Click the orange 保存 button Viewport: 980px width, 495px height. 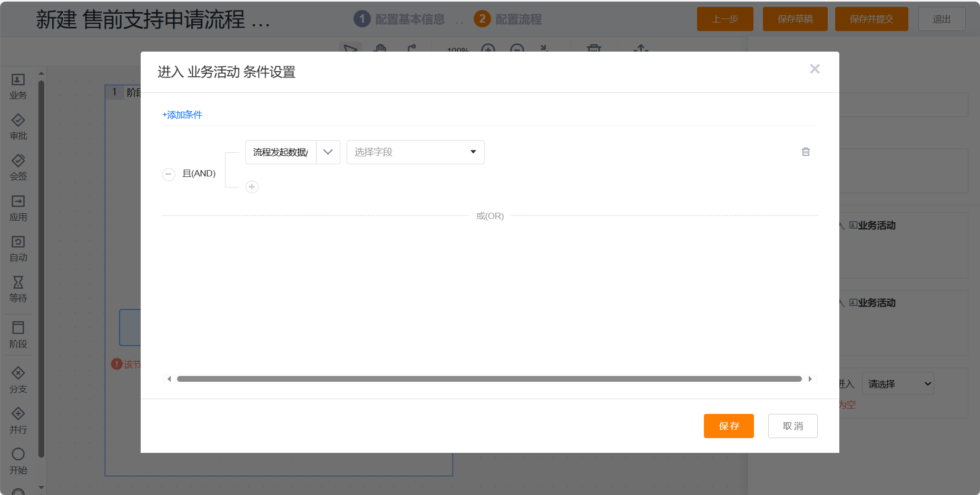[729, 426]
